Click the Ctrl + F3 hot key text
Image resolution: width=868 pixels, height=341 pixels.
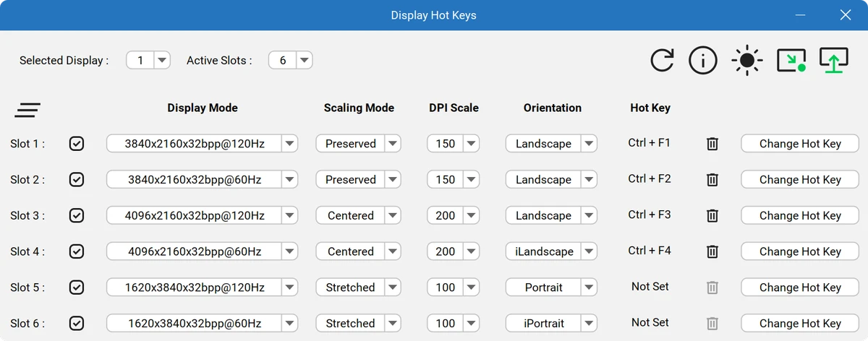point(650,215)
